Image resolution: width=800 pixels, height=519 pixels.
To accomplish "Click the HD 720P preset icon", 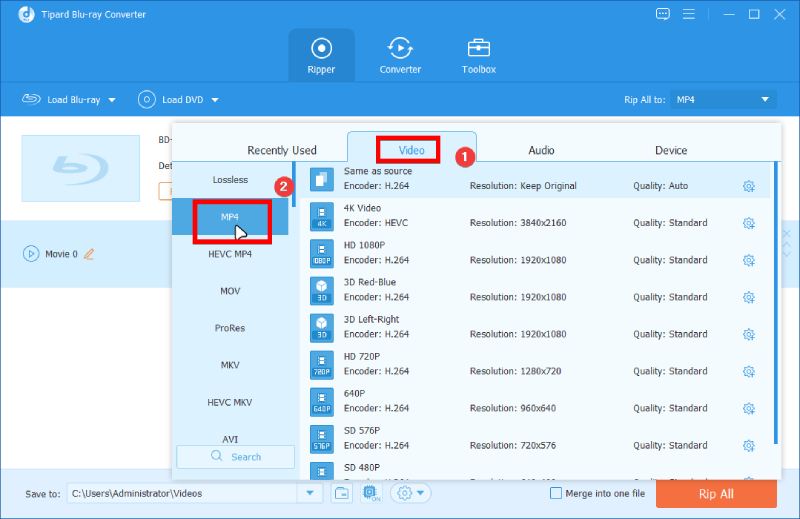I will click(321, 365).
